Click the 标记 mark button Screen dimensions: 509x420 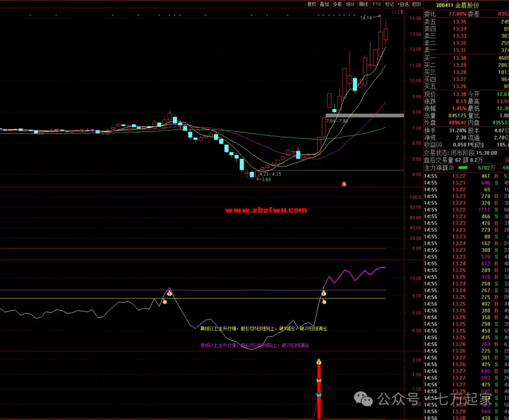(390, 4)
